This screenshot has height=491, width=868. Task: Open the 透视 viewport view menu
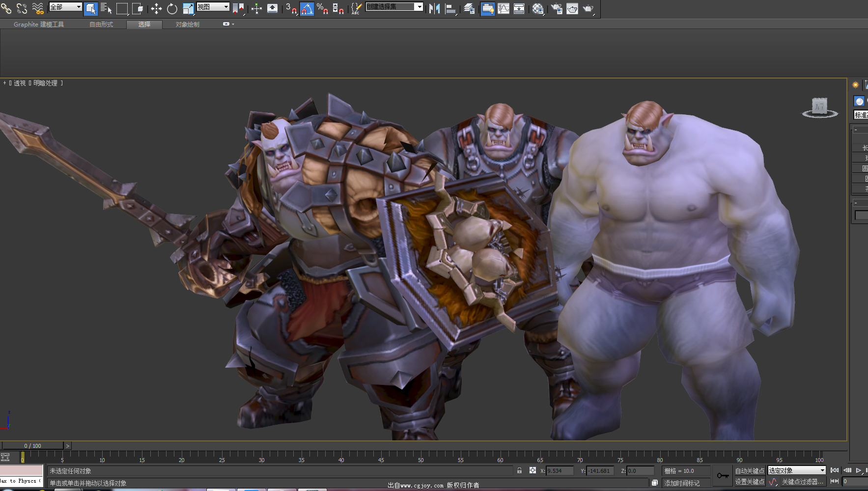pos(20,83)
